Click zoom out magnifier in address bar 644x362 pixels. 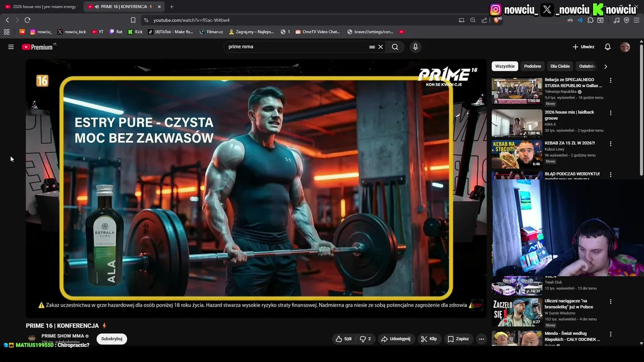(473, 20)
